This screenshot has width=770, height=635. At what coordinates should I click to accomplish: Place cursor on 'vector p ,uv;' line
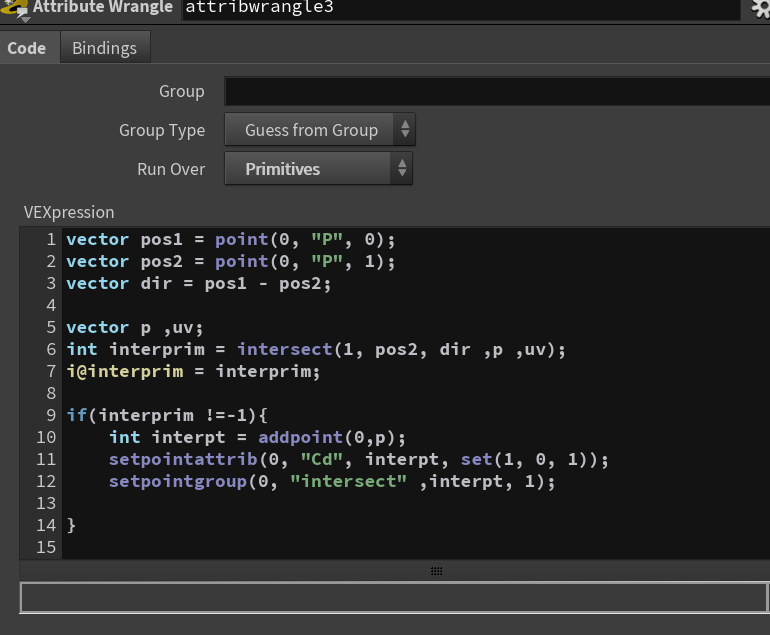[135, 328]
